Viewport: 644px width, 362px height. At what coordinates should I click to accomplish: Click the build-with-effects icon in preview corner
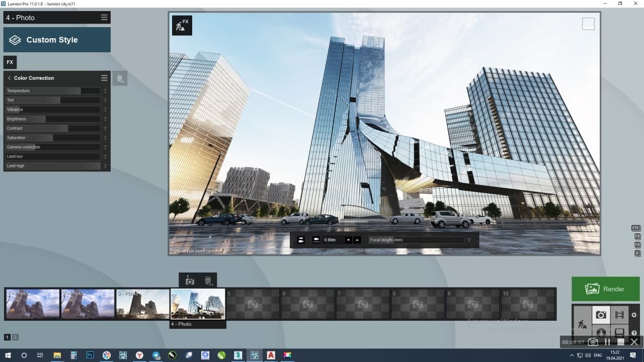pos(182,25)
